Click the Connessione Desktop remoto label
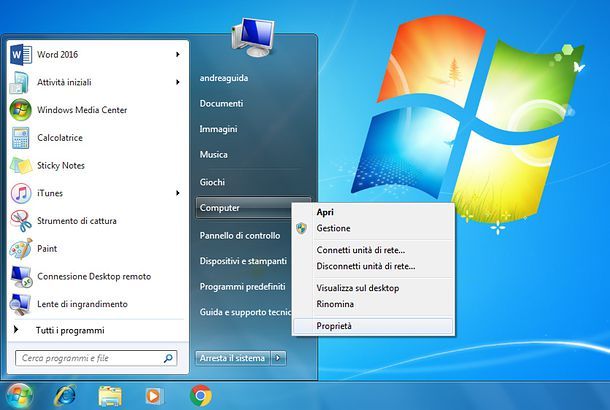Viewport: 610px width, 410px height. coord(94,277)
